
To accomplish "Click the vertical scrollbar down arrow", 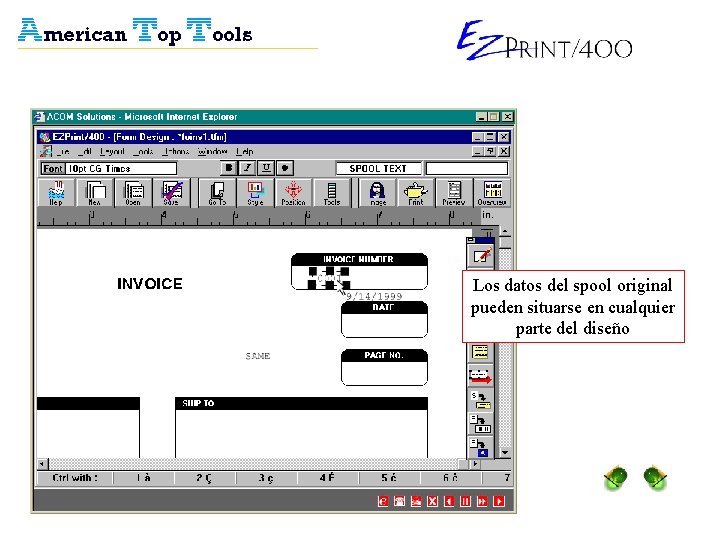I will tap(505, 453).
